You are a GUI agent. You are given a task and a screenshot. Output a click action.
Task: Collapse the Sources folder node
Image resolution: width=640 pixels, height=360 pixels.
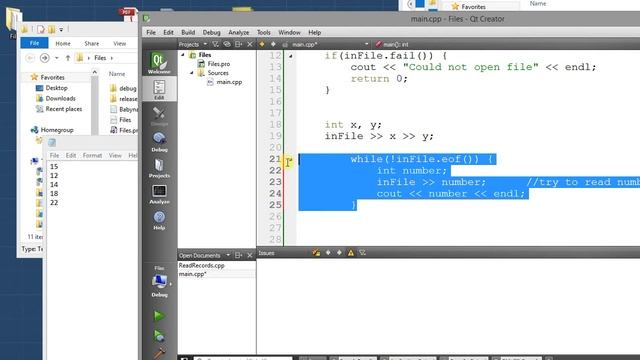pyautogui.click(x=191, y=73)
